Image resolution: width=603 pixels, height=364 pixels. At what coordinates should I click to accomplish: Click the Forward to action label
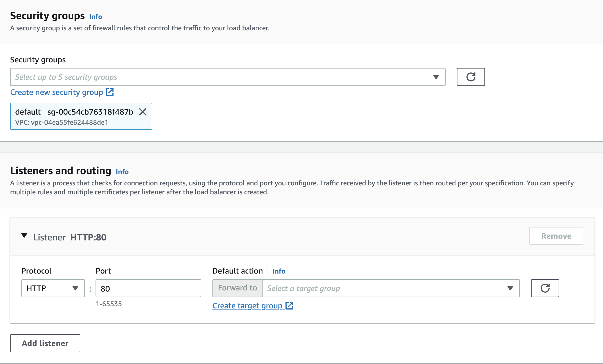coord(237,288)
